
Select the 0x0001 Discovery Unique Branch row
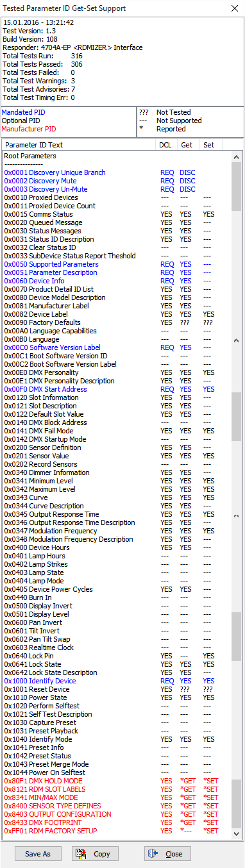(116, 172)
